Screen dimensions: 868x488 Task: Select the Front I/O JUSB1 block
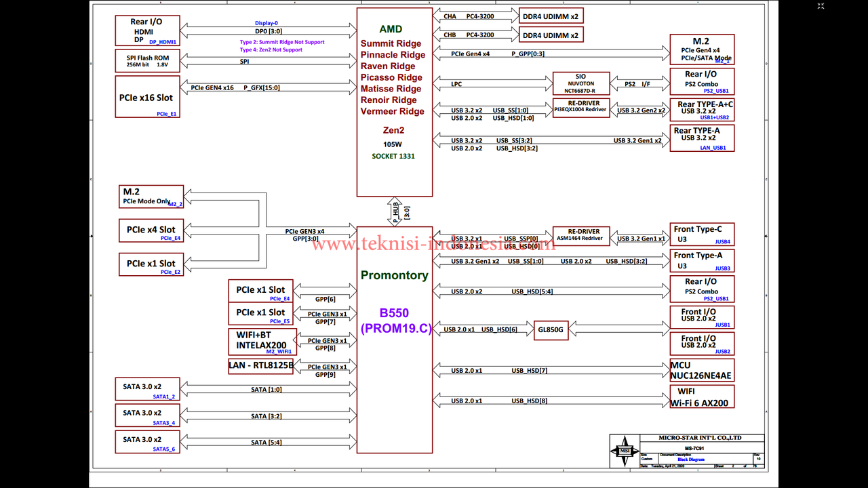702,317
